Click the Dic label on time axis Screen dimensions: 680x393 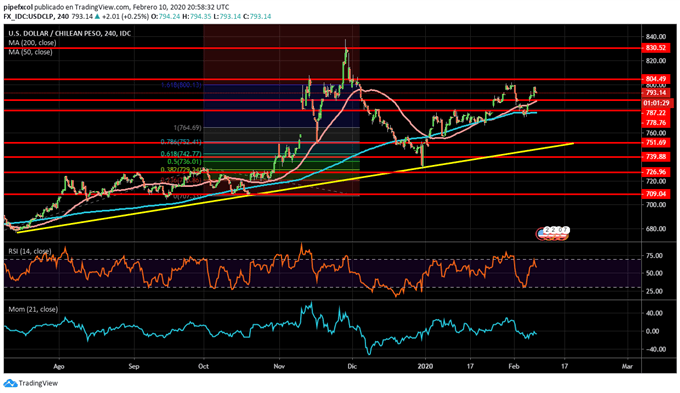tap(352, 367)
